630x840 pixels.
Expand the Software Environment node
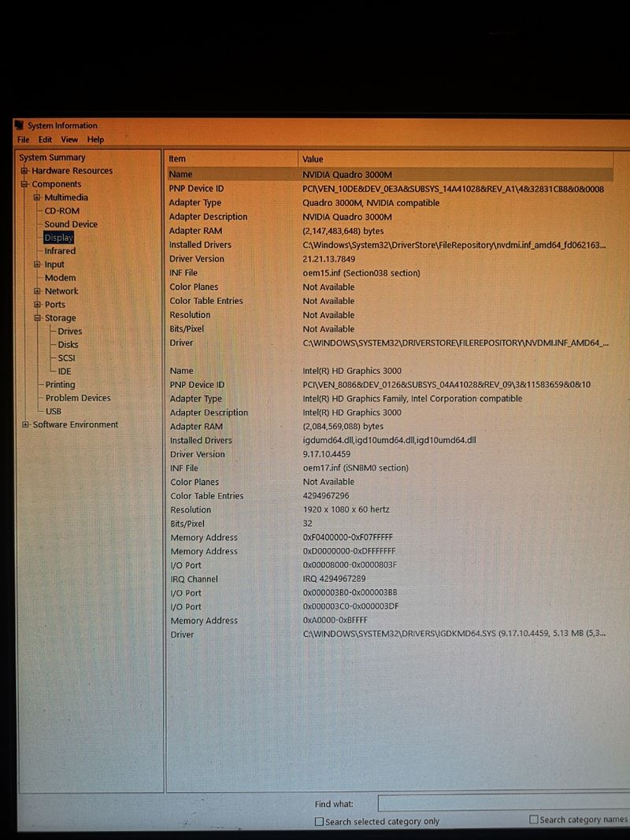tap(25, 425)
